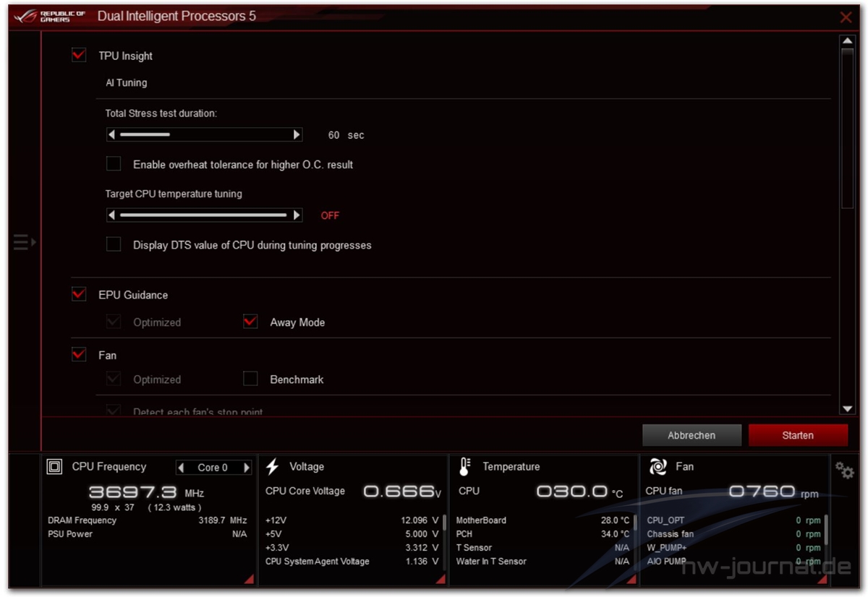
Task: Click the +5V 5.000 V row
Action: [352, 534]
